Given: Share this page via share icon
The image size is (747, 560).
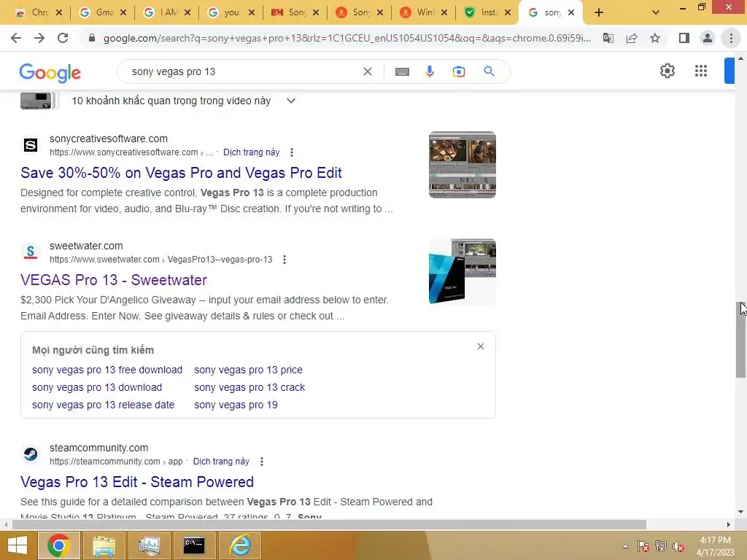Looking at the screenshot, I should click(632, 38).
